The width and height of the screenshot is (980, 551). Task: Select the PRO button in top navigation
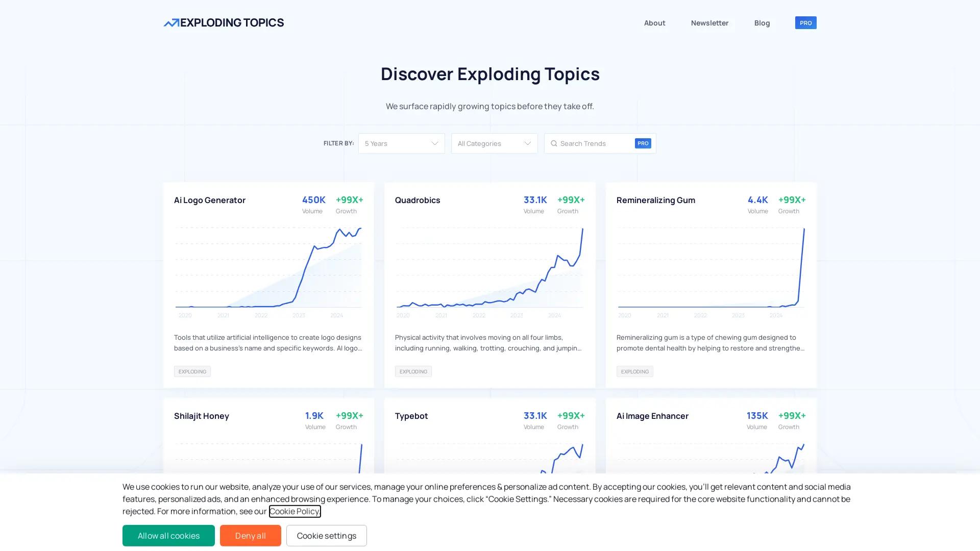pos(805,22)
